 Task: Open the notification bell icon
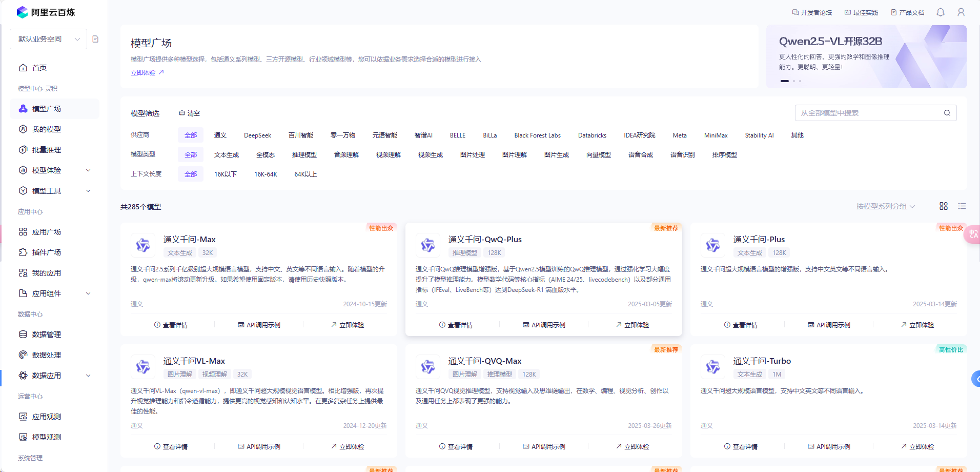click(x=941, y=12)
